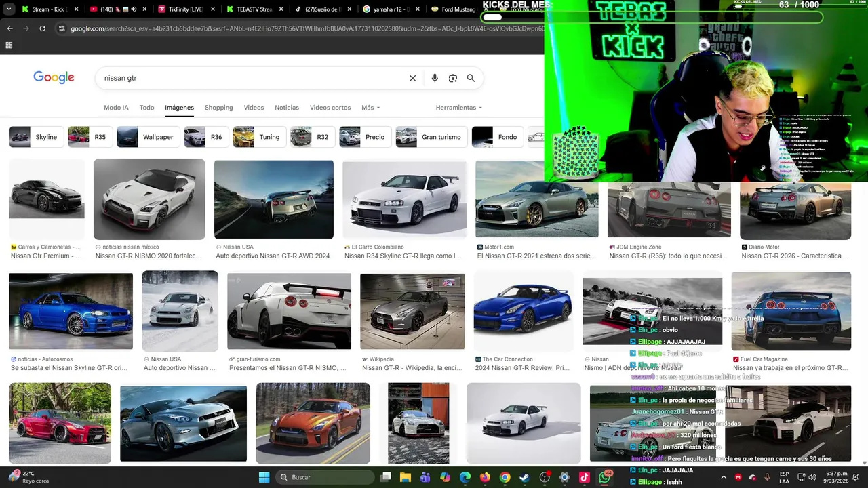The width and height of the screenshot is (868, 488).
Task: Open WhatsApp from taskbar
Action: (x=604, y=477)
